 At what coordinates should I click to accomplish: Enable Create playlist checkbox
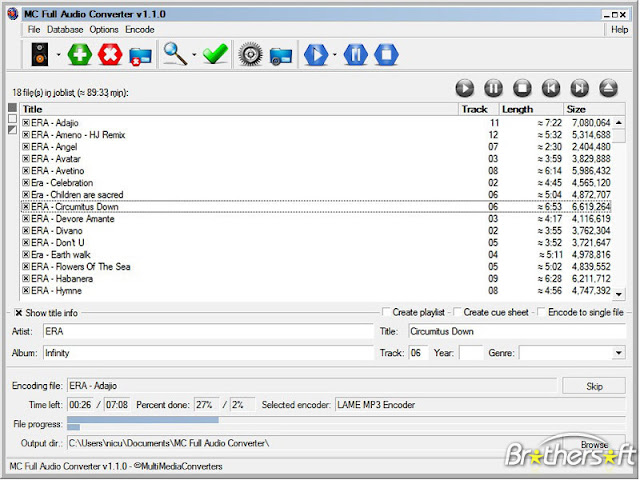(386, 312)
